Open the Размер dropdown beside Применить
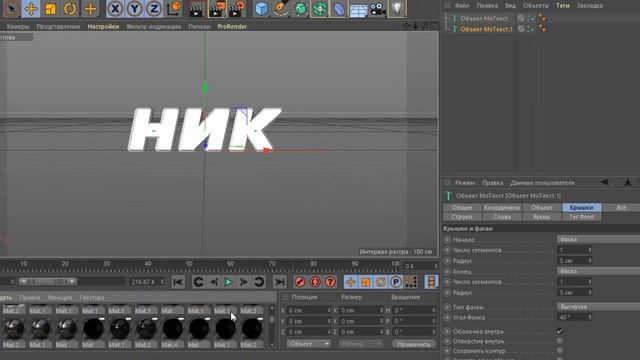Image resolution: width=640 pixels, height=360 pixels. click(x=360, y=344)
